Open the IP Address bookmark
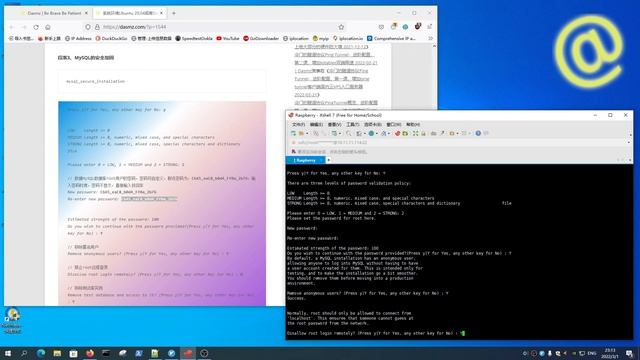This screenshot has width=640, height=360. 78,38
